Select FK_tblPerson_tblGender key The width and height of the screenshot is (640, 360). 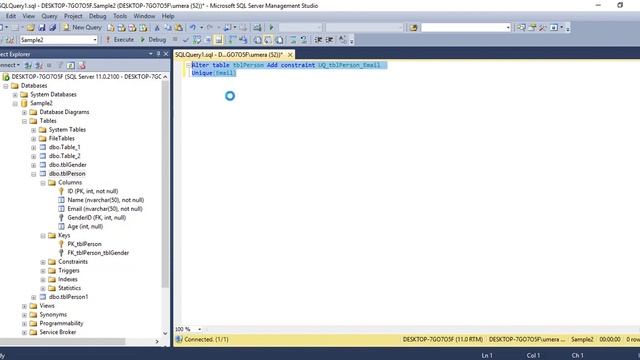coord(98,253)
